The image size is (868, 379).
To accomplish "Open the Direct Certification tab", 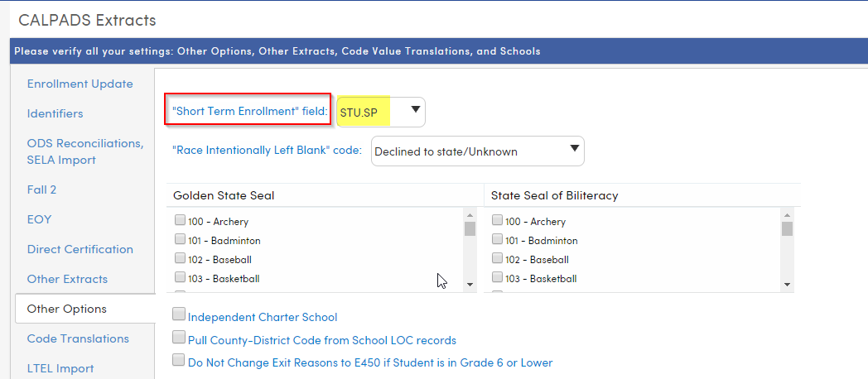I will click(80, 250).
